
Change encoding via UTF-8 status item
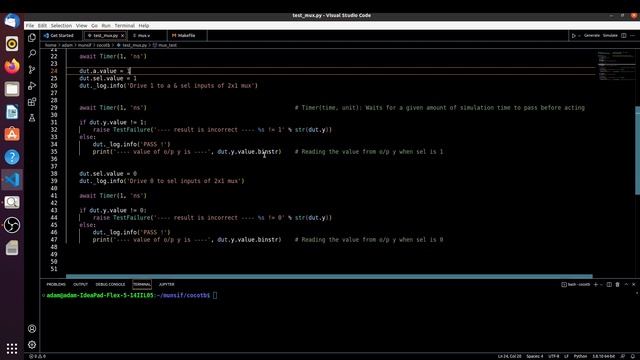[553, 356]
